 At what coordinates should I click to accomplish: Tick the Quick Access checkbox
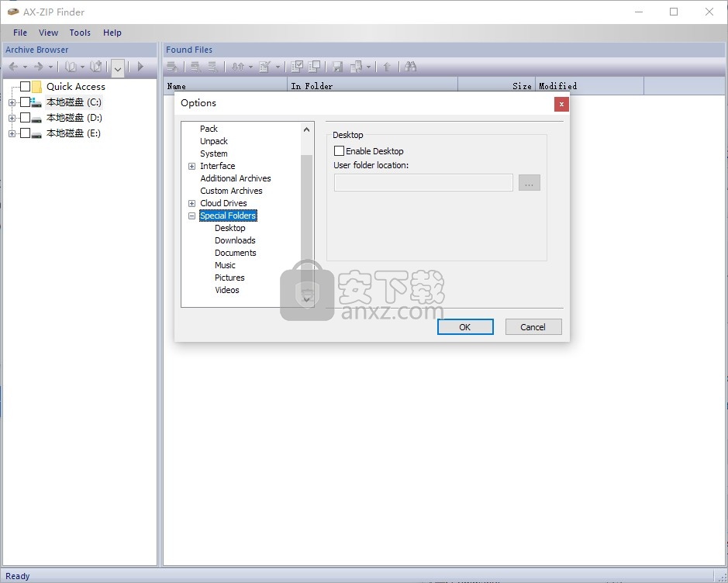tap(26, 86)
